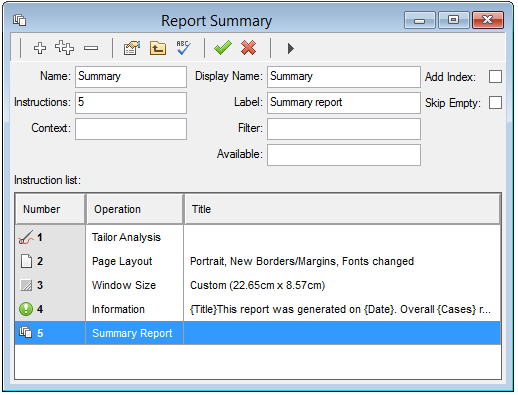The image size is (518, 395).
Task: Click the Name input field
Action: click(131, 77)
